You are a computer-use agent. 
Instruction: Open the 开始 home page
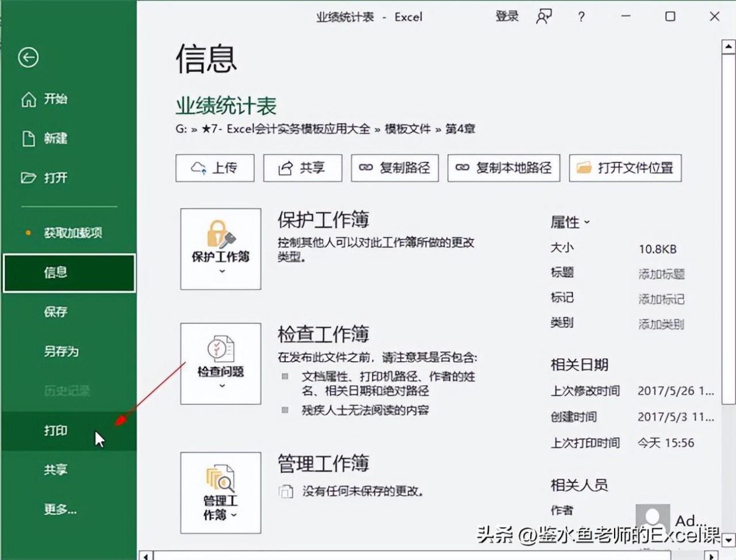pos(56,99)
